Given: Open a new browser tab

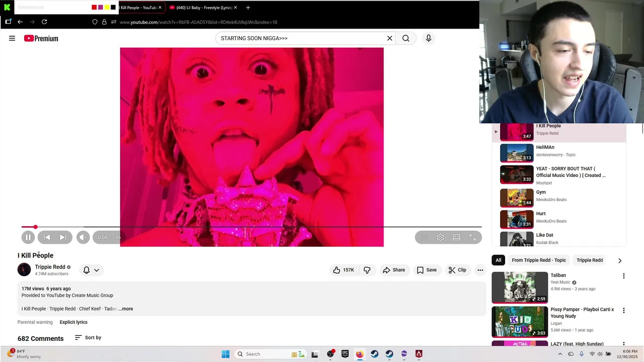Looking at the screenshot, I should tap(248, 8).
